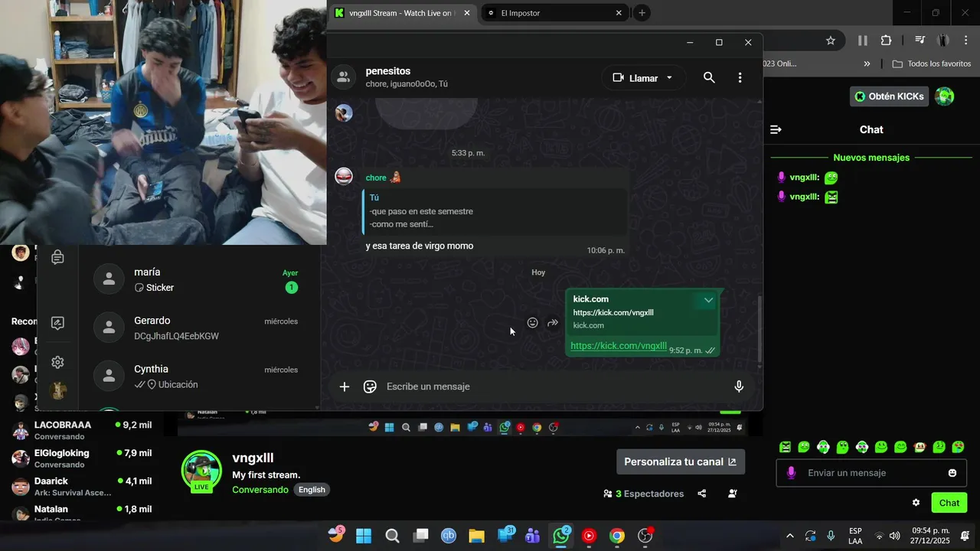Image resolution: width=980 pixels, height=551 pixels.
Task: Open Windows taskbar search
Action: click(x=392, y=536)
